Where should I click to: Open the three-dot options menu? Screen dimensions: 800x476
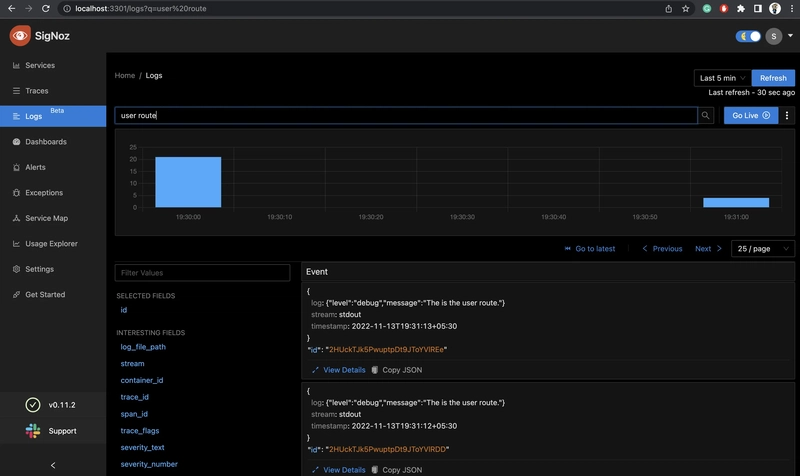[x=787, y=115]
